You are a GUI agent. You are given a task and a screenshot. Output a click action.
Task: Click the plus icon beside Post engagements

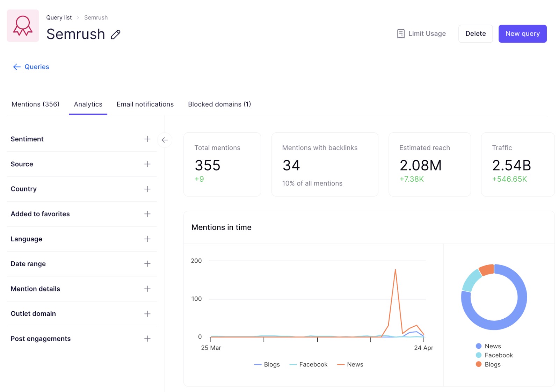(x=147, y=339)
